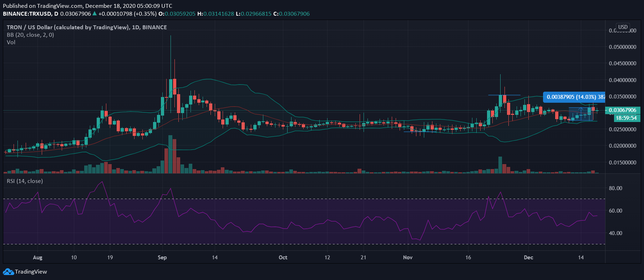Open the TradingView text link at bottom
This screenshot has width=644, height=280.
31,272
